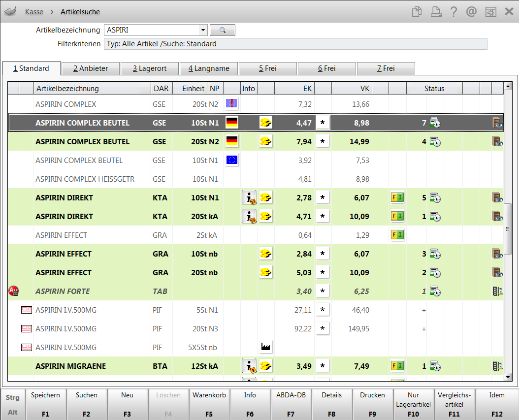Click the Drucken F9 button
Image resolution: width=519 pixels, height=420 pixels.
[372, 404]
